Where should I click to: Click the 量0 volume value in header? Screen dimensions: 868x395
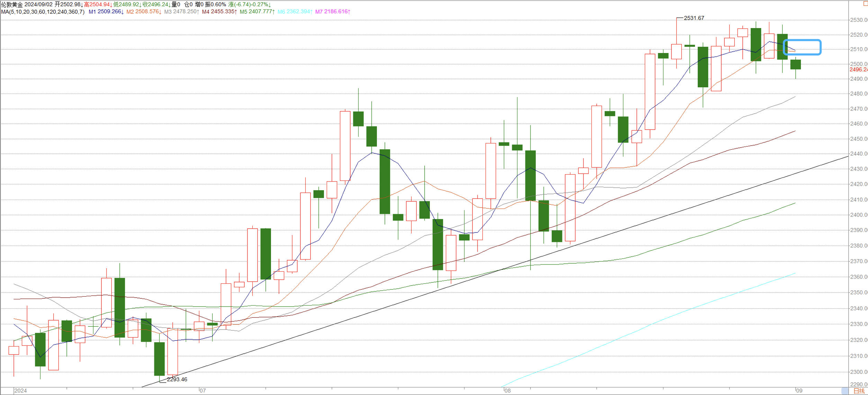tap(176, 5)
